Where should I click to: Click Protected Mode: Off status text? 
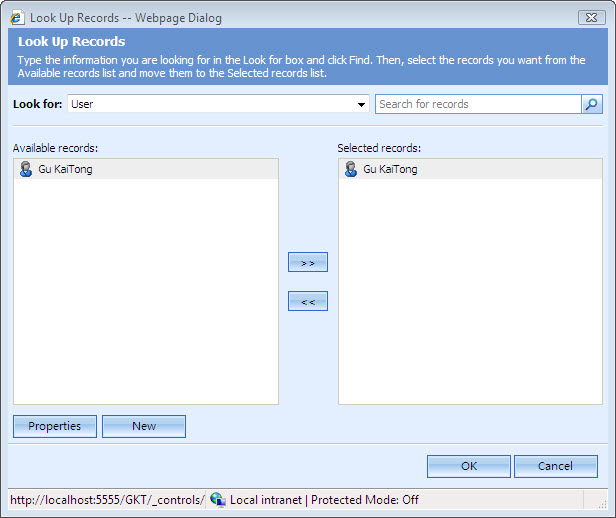pyautogui.click(x=365, y=500)
